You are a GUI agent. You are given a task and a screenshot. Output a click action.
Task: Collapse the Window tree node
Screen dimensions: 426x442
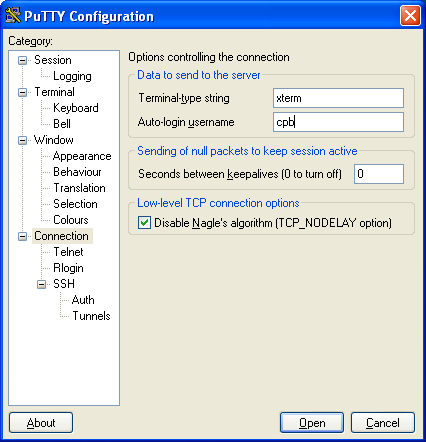coord(22,140)
